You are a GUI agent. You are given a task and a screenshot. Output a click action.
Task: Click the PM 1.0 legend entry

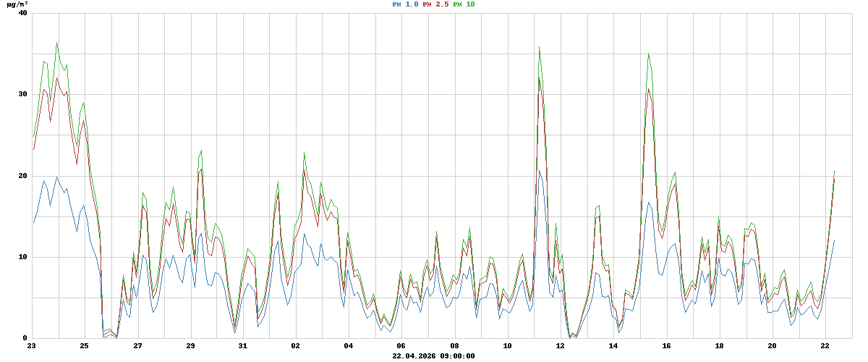(405, 4)
